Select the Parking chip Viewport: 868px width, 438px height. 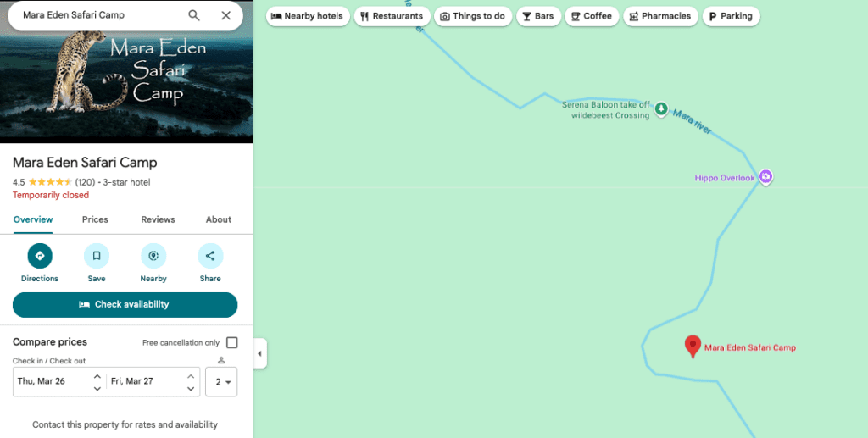[x=732, y=16]
